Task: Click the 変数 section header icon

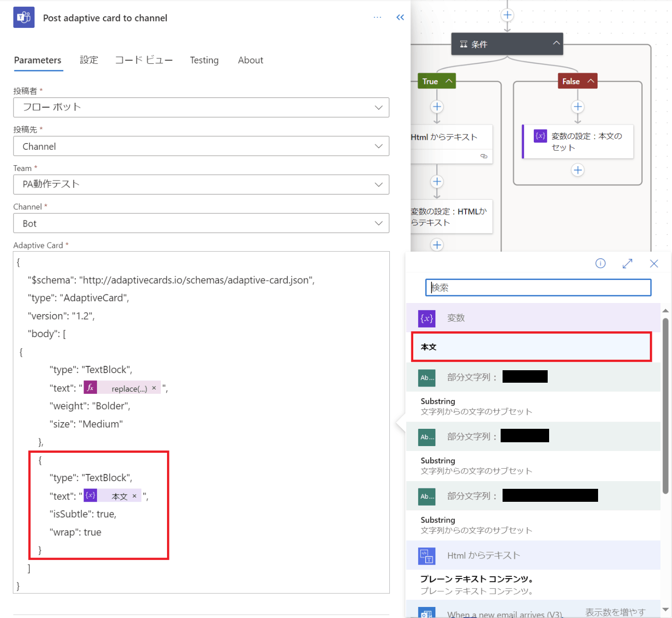Action: pyautogui.click(x=427, y=318)
